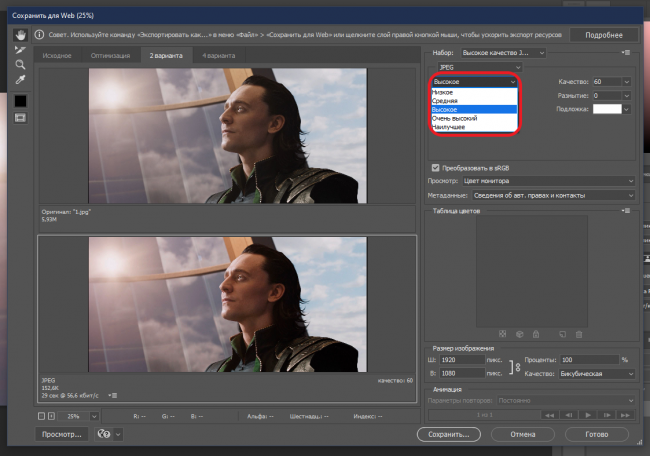Screen dimensions: 650x456
Task: Click the Размытие value field
Action: [606, 96]
